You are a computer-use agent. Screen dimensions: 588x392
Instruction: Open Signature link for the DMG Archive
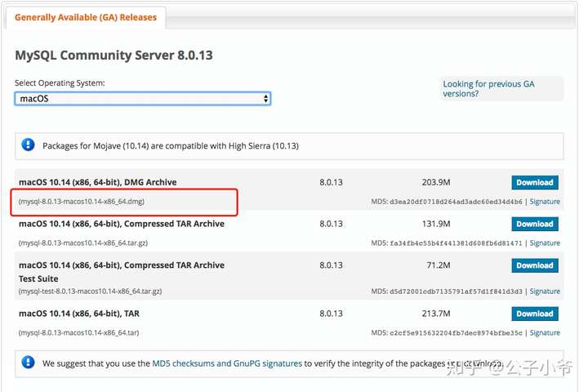[545, 202]
